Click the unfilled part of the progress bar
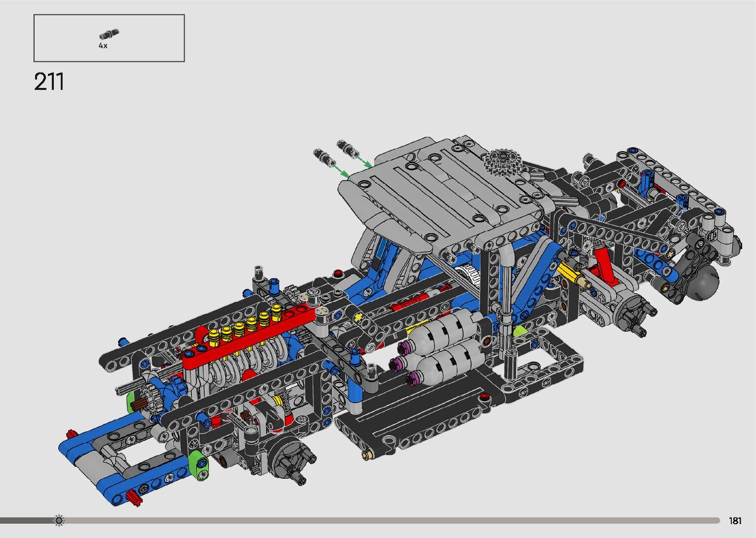Screen dimensions: 756x538 point(395,520)
